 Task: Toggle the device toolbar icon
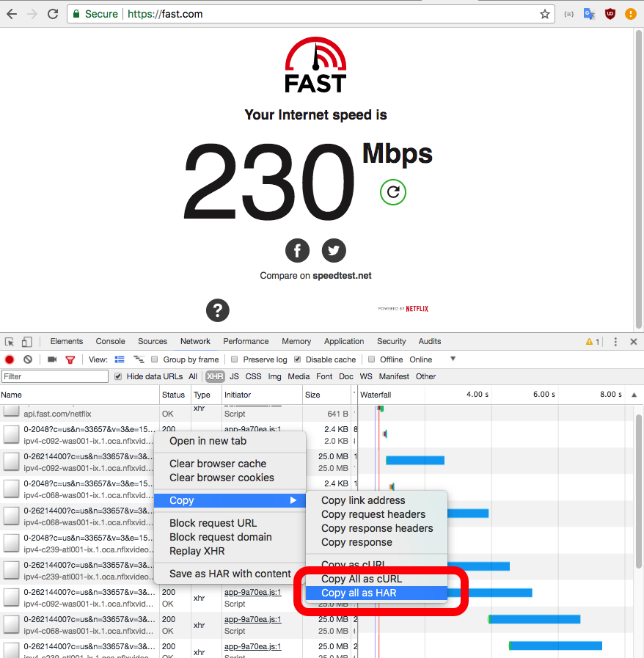(x=27, y=342)
